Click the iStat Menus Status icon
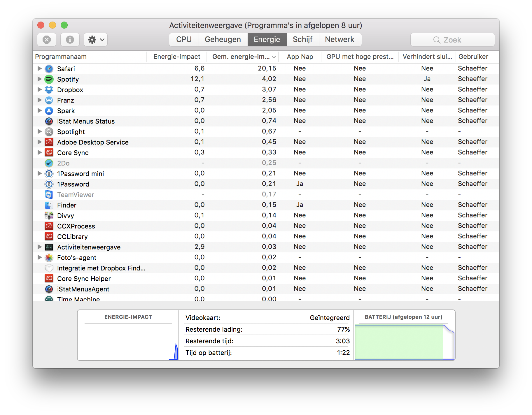 coord(49,121)
